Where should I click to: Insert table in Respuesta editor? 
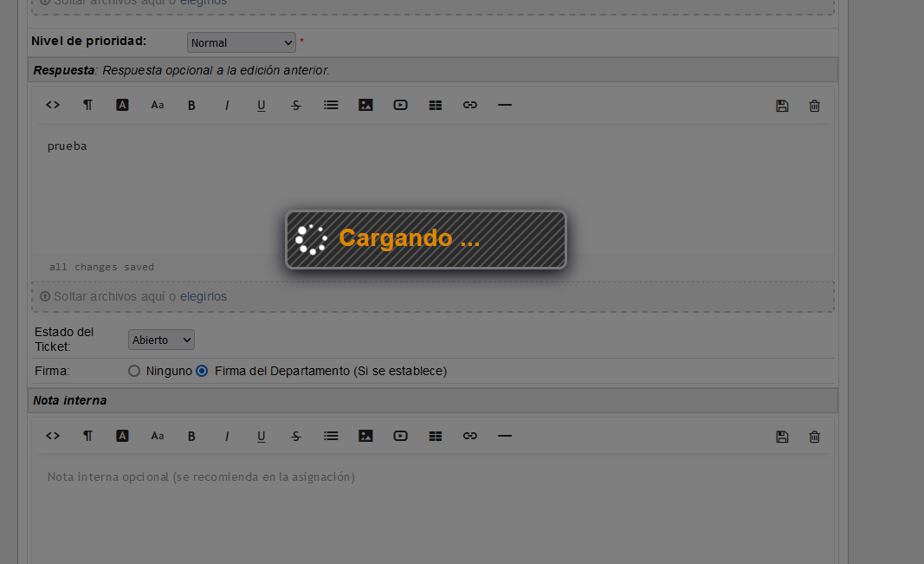point(436,105)
